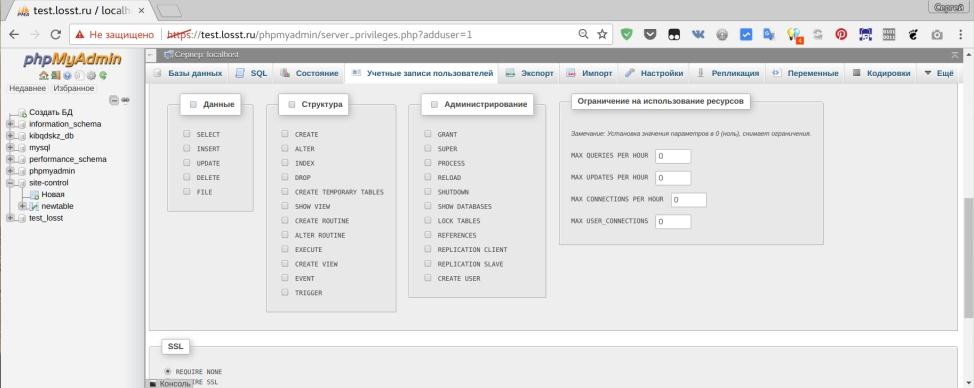Open navigation panel settings gear icon
This screenshot has height=388, width=974.
point(91,76)
